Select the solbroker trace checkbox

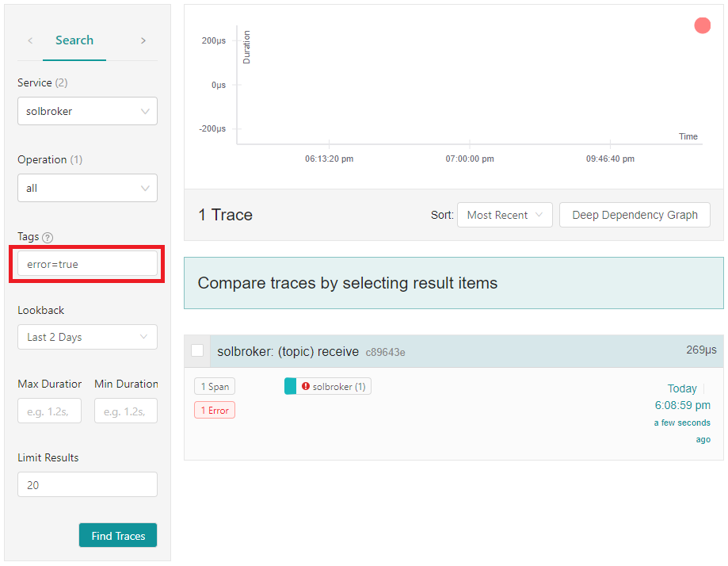point(197,350)
